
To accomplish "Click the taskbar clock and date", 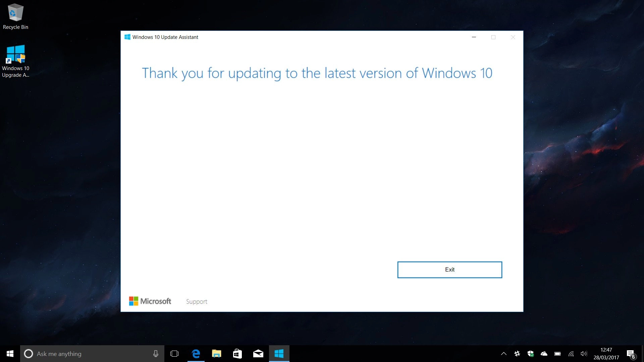I will point(606,354).
